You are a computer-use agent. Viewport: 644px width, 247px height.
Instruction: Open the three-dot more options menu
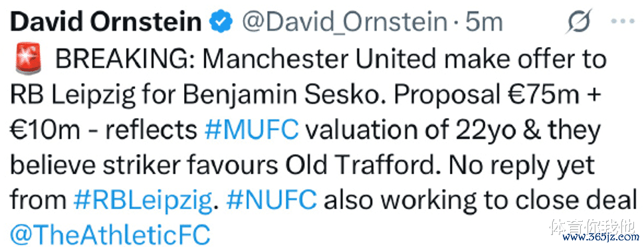[622, 22]
